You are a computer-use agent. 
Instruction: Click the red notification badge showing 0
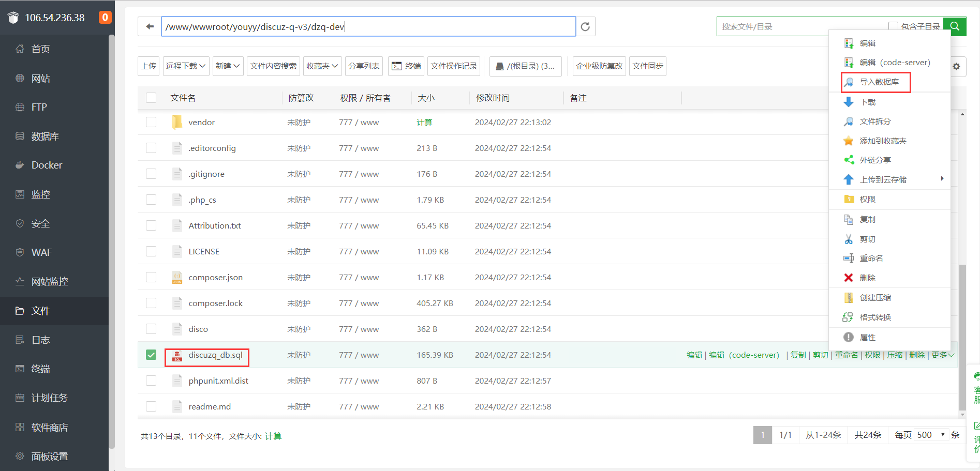coord(105,17)
